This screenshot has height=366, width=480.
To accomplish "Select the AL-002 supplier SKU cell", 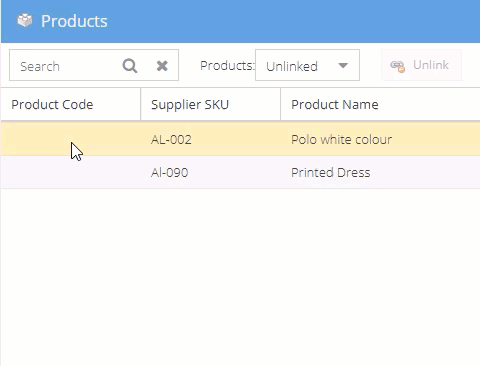I will (x=171, y=139).
